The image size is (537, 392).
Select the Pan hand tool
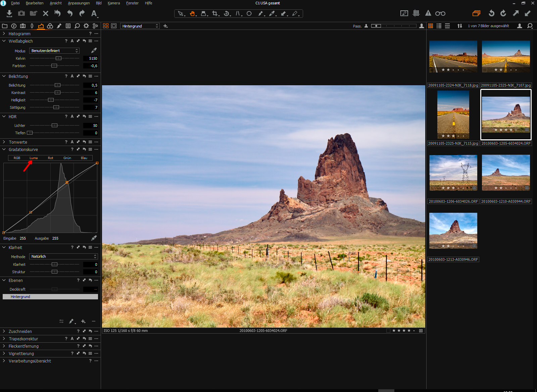click(x=193, y=14)
